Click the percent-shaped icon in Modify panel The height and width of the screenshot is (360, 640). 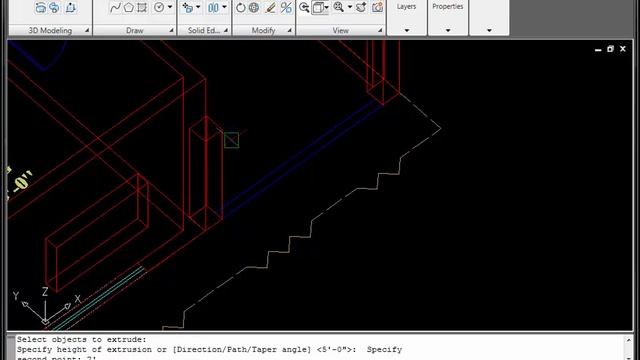coord(286,8)
